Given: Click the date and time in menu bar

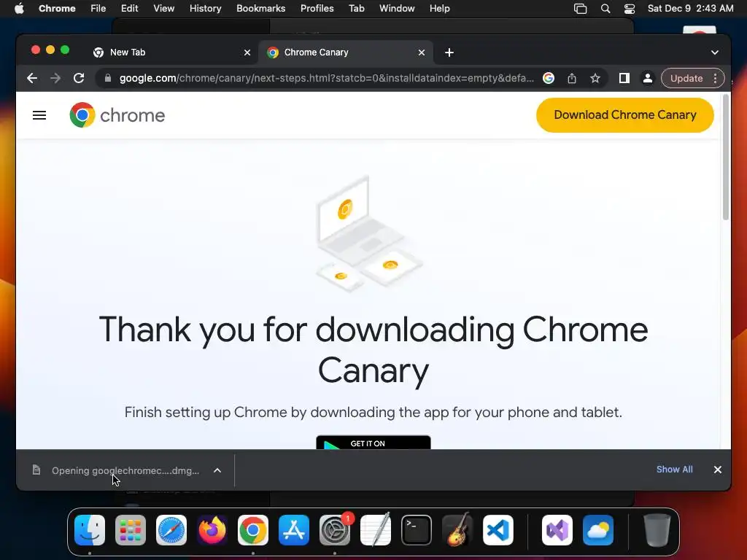Looking at the screenshot, I should click(690, 9).
